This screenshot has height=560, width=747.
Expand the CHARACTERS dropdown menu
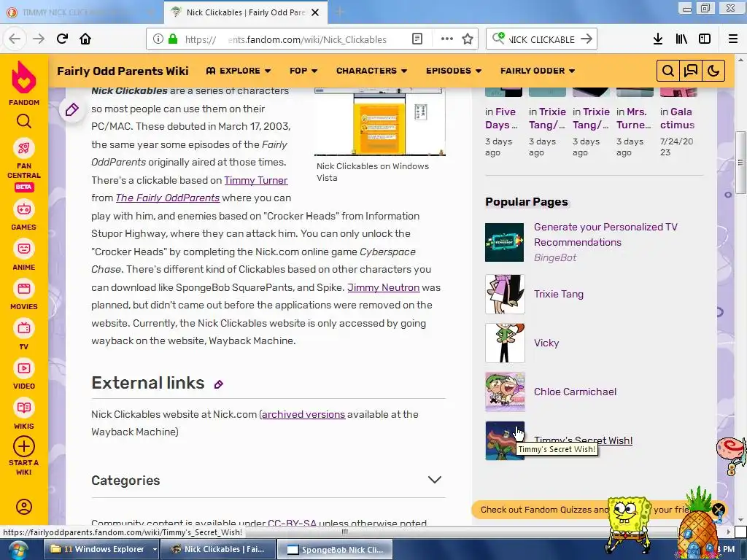click(x=371, y=71)
